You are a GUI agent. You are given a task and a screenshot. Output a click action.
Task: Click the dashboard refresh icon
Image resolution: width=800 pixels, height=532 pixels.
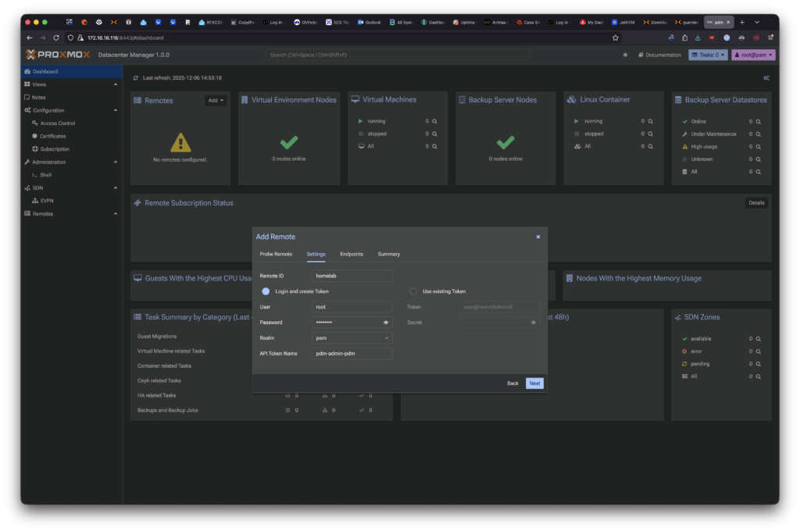pyautogui.click(x=136, y=78)
